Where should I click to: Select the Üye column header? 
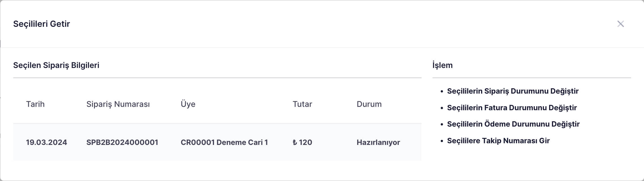(188, 104)
